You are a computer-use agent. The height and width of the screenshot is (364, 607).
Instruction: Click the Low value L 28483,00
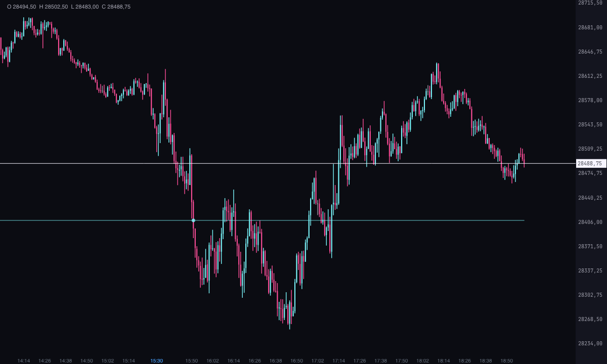pyautogui.click(x=85, y=6)
